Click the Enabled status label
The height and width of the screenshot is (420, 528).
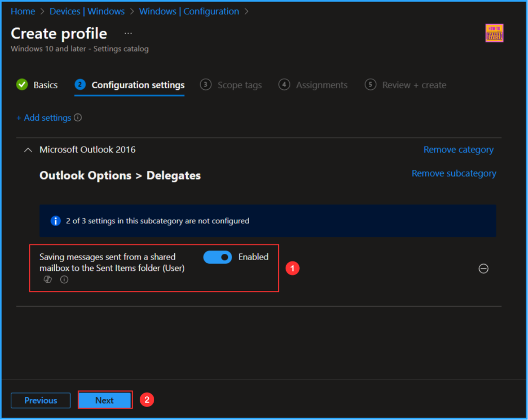pos(254,257)
